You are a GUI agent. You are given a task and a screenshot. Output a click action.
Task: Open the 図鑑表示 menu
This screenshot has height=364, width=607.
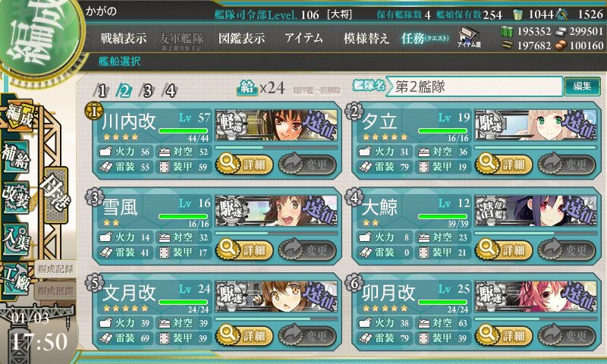(x=241, y=38)
